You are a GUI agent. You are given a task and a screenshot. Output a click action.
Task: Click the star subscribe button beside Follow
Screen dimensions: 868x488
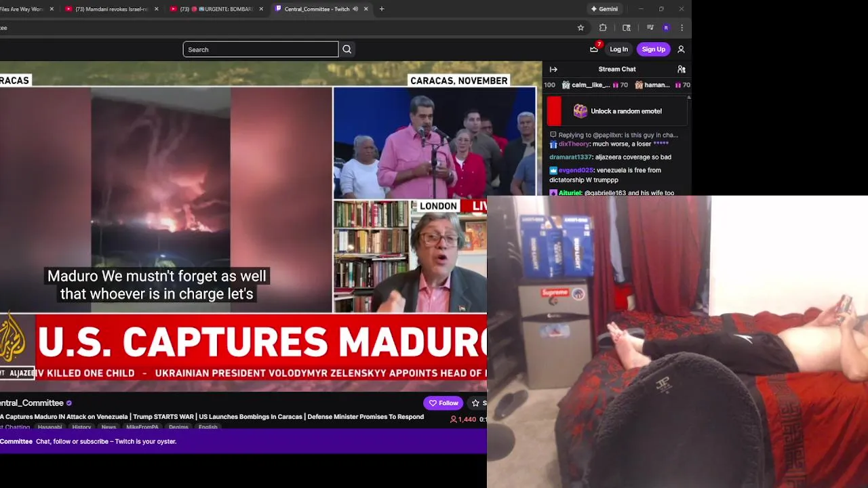[477, 403]
